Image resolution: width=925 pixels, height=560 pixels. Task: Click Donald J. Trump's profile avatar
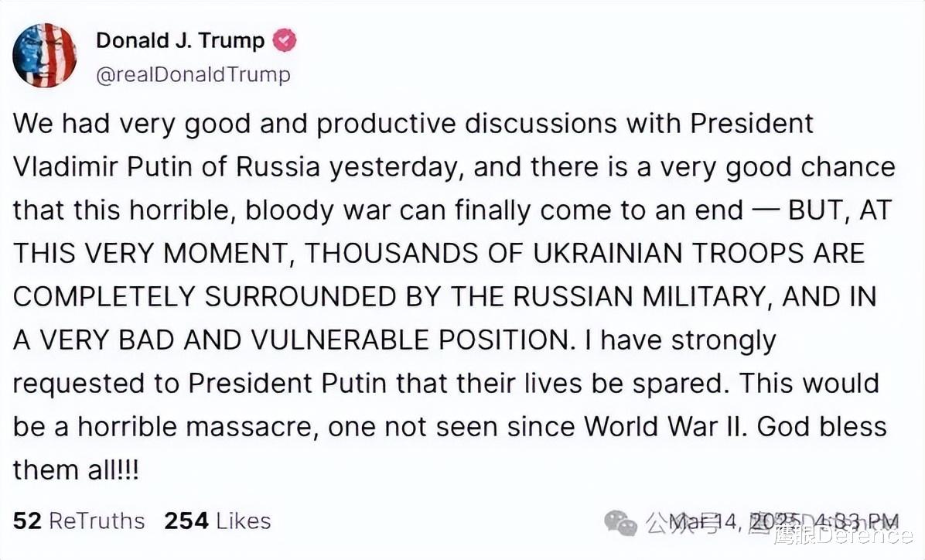pos(45,55)
